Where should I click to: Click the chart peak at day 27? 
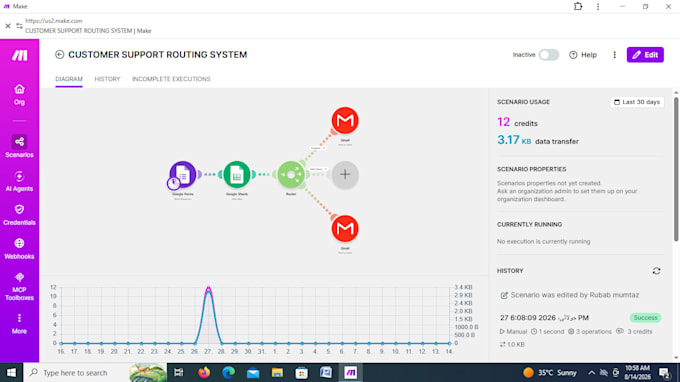coord(208,288)
